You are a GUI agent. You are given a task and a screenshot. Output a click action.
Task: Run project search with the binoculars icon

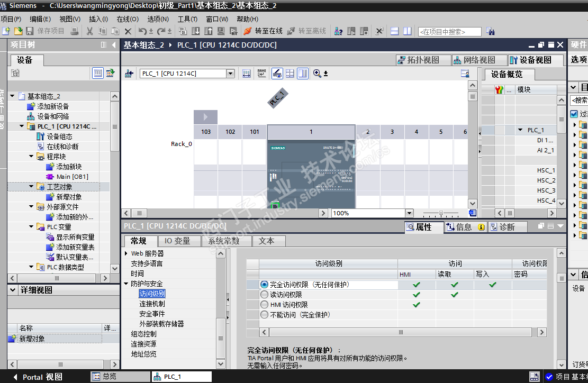click(x=490, y=31)
